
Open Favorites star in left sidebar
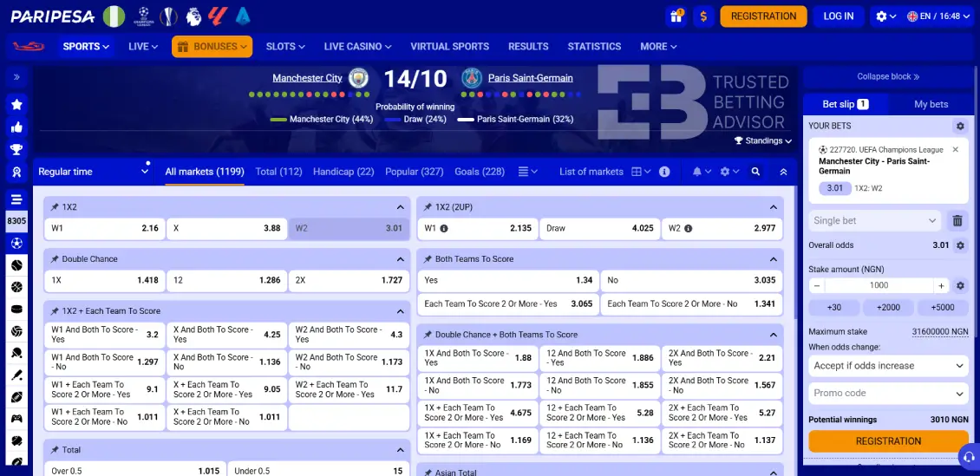[x=16, y=104]
